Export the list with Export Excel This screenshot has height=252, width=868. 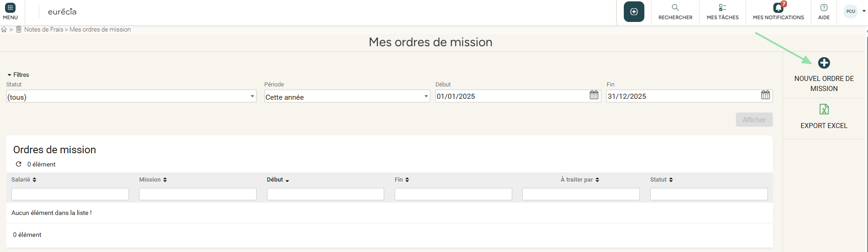click(824, 109)
